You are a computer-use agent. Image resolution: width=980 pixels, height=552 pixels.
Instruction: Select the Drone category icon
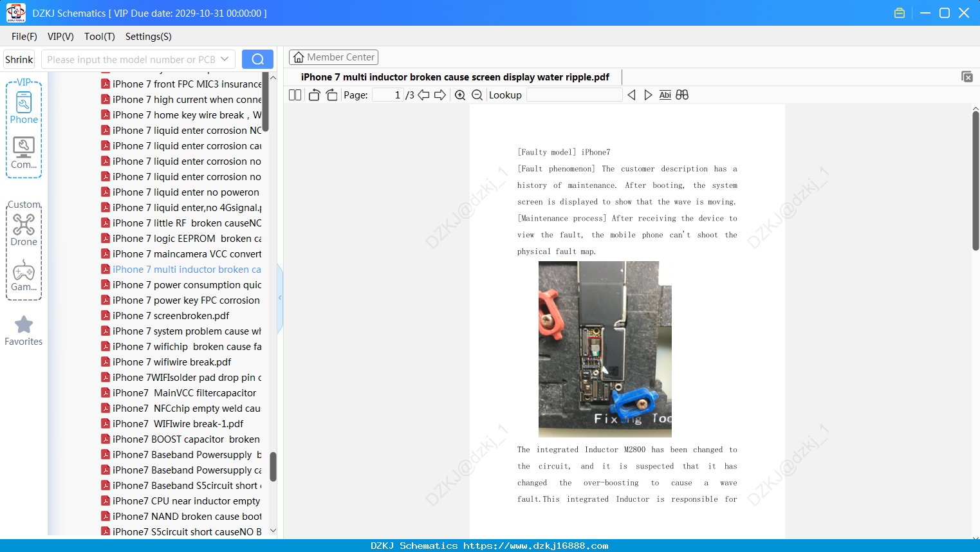click(x=24, y=225)
